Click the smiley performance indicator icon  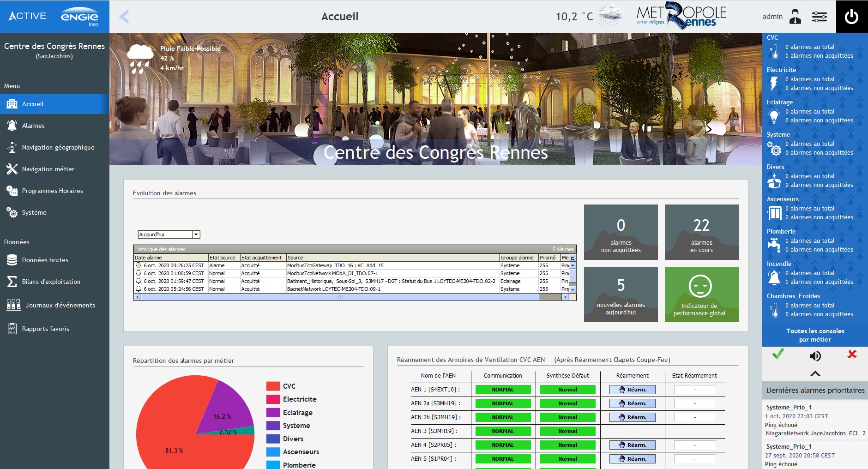(x=700, y=286)
